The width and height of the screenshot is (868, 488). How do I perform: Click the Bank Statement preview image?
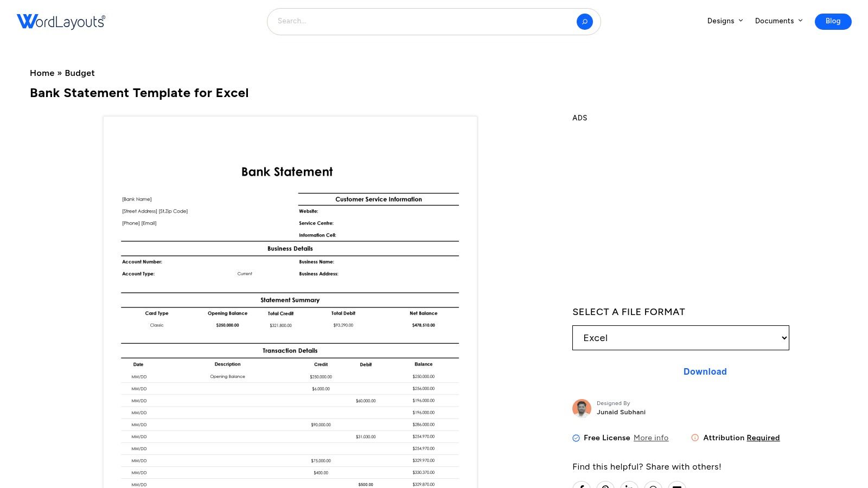pyautogui.click(x=290, y=302)
